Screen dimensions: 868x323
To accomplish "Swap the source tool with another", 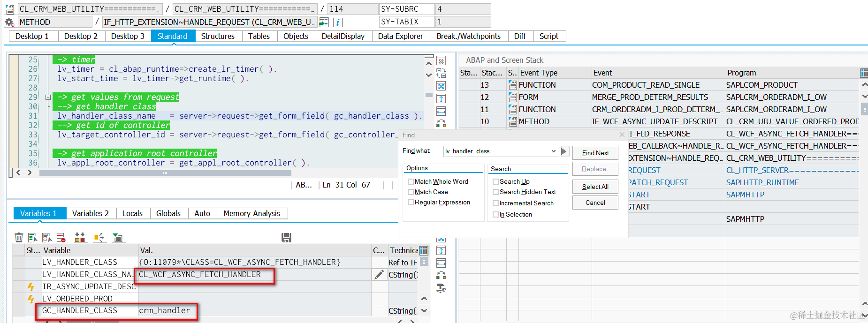I will point(441,73).
